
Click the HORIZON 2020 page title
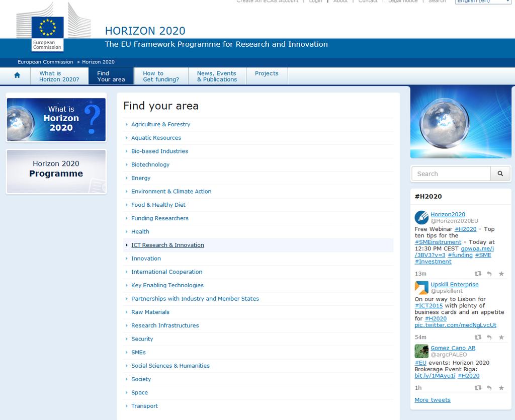[x=145, y=31]
